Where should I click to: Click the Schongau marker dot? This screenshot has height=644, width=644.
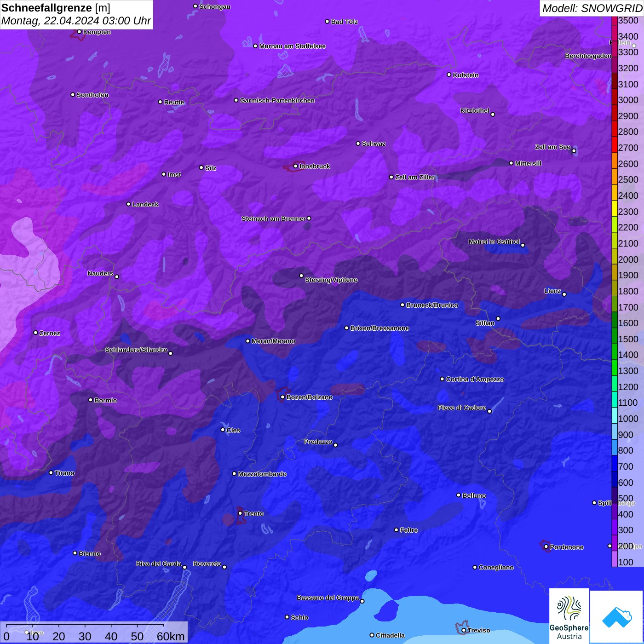pyautogui.click(x=195, y=6)
